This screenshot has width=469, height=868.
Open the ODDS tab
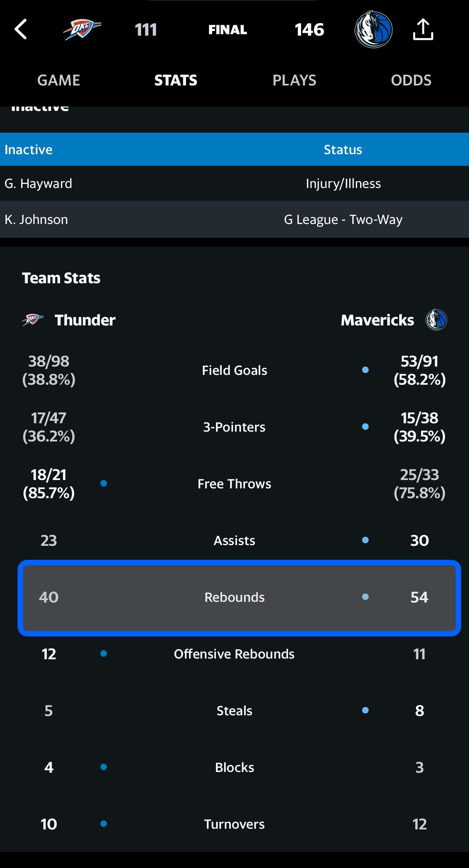[411, 80]
